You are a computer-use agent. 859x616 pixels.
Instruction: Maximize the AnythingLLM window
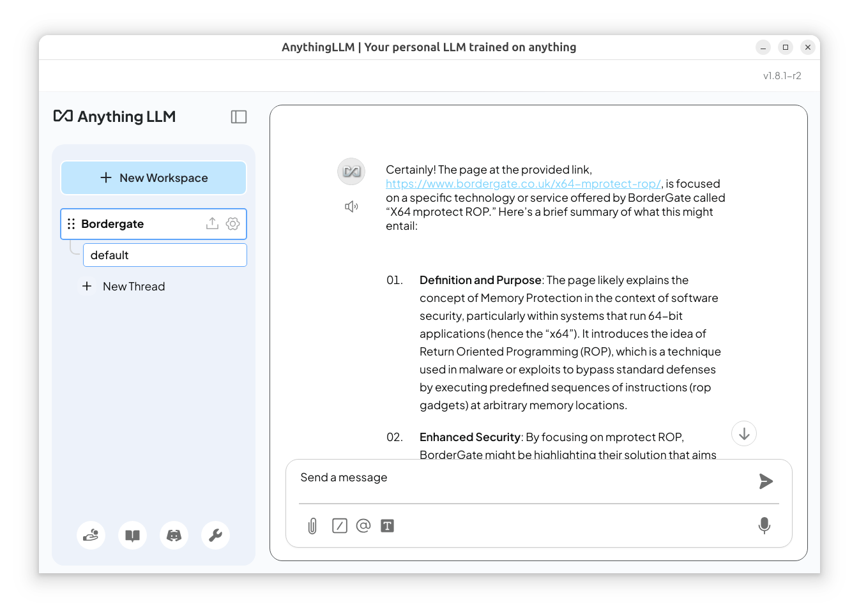(x=786, y=47)
